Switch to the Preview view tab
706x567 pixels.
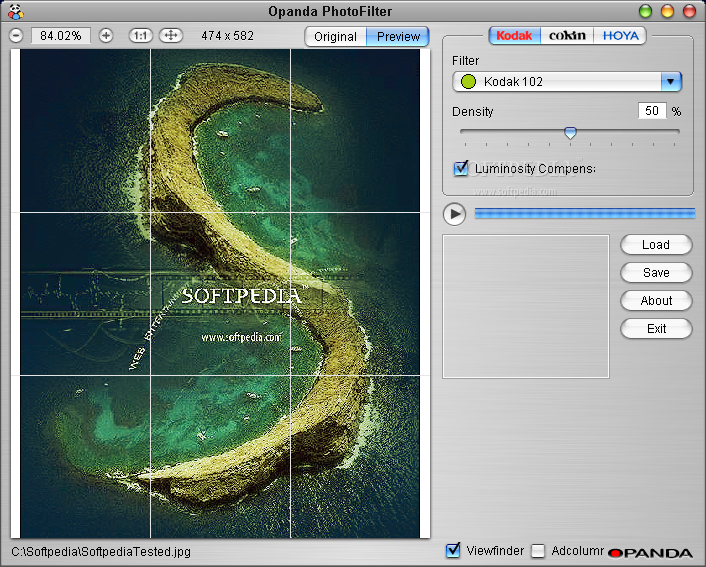(398, 36)
